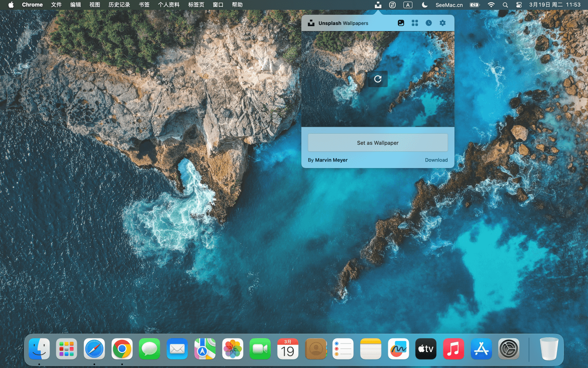This screenshot has height=368, width=588.
Task: Open the collections grid icon in popup
Action: pos(415,23)
